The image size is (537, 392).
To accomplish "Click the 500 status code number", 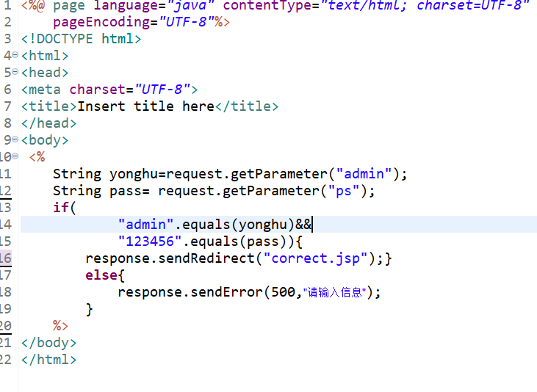I will point(284,292).
